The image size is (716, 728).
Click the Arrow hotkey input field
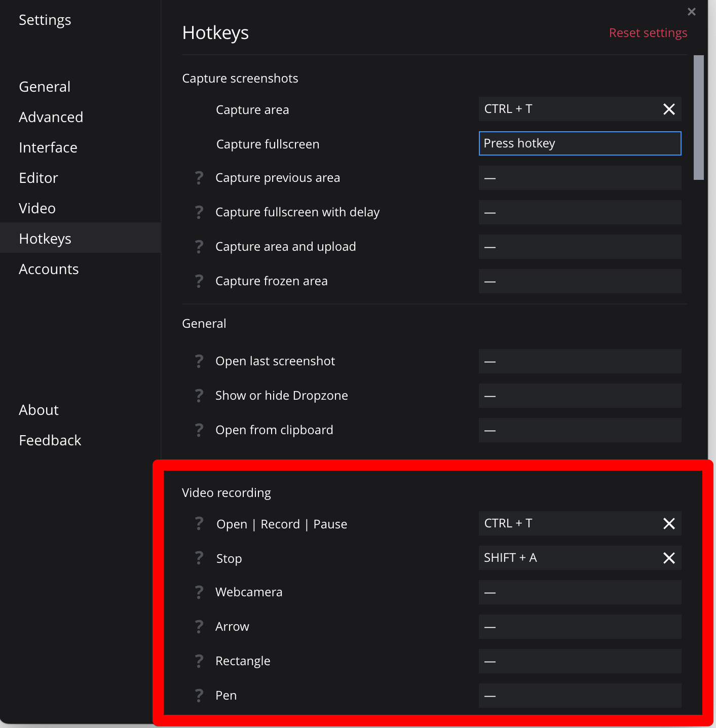pos(580,627)
